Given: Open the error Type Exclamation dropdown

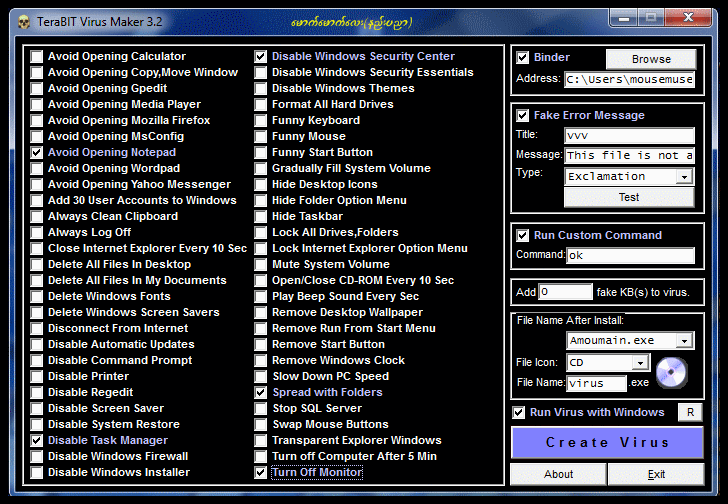Looking at the screenshot, I should pos(684,177).
